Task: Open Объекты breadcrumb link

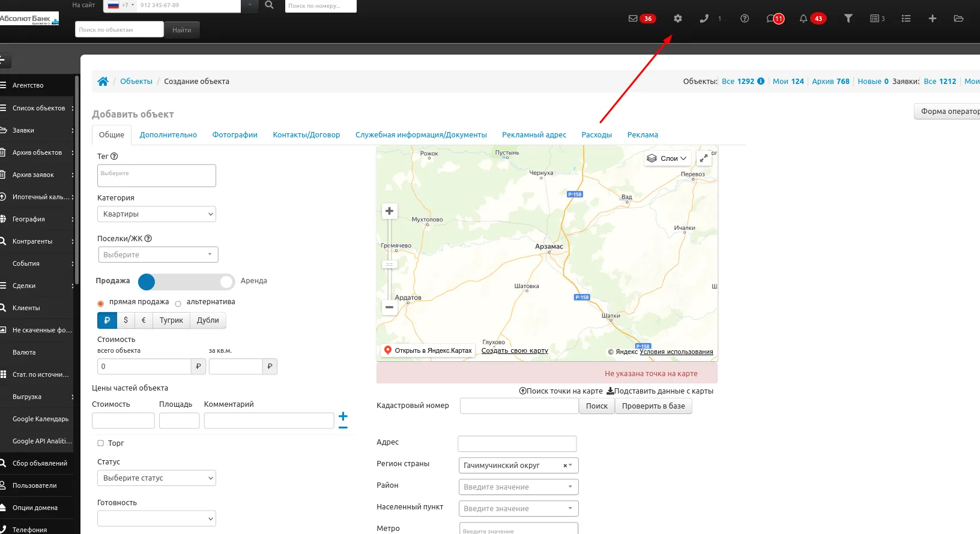Action: pyautogui.click(x=136, y=82)
